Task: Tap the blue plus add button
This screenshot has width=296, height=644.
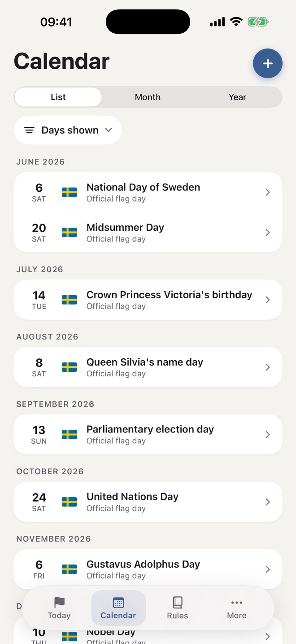Action: pyautogui.click(x=268, y=63)
